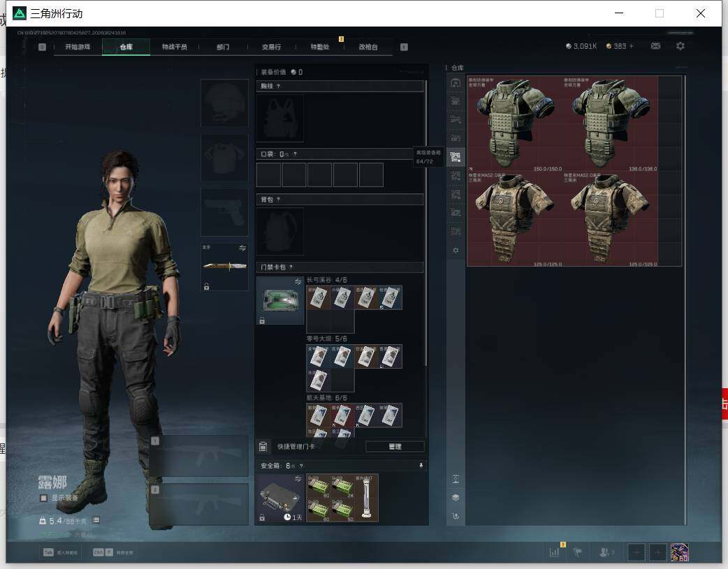728x569 pixels.
Task: Open the settings gear in top bar
Action: coord(680,46)
